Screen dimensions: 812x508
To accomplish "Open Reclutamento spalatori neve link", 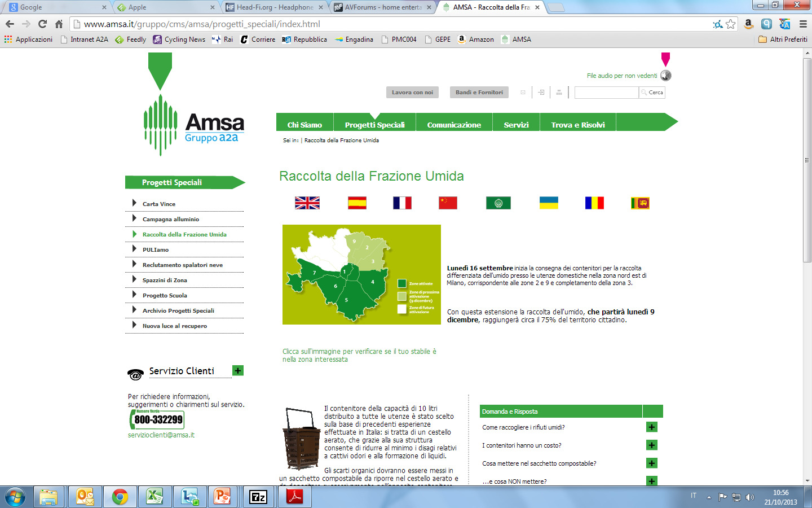I will pos(183,265).
